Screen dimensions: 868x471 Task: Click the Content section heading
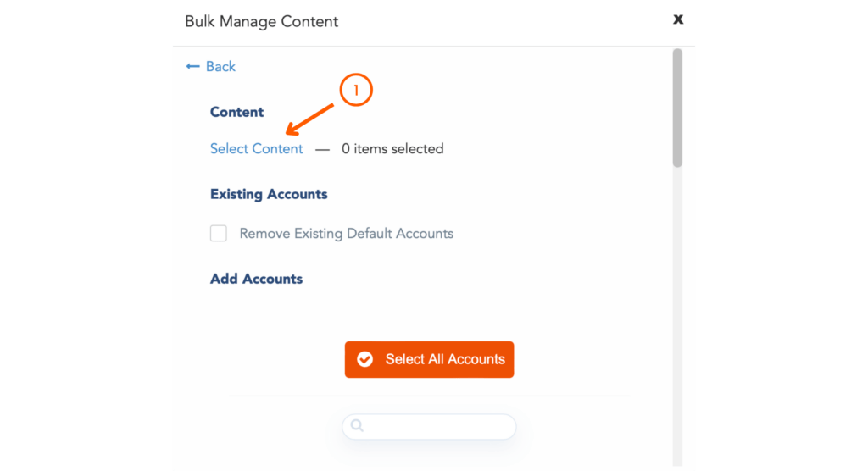click(x=236, y=112)
